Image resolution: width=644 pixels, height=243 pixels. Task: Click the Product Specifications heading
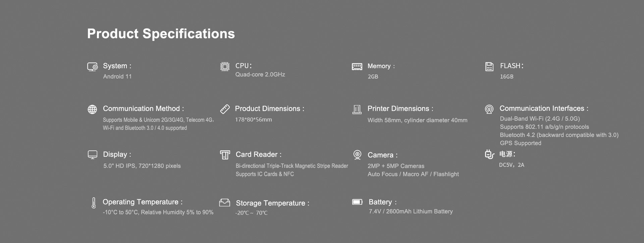point(161,34)
